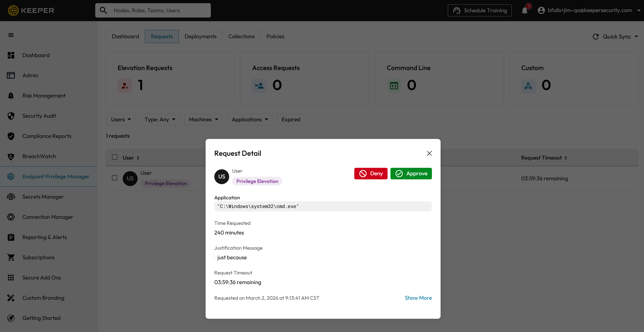Click the Reporting & Alerts clipboard icon

(11, 237)
